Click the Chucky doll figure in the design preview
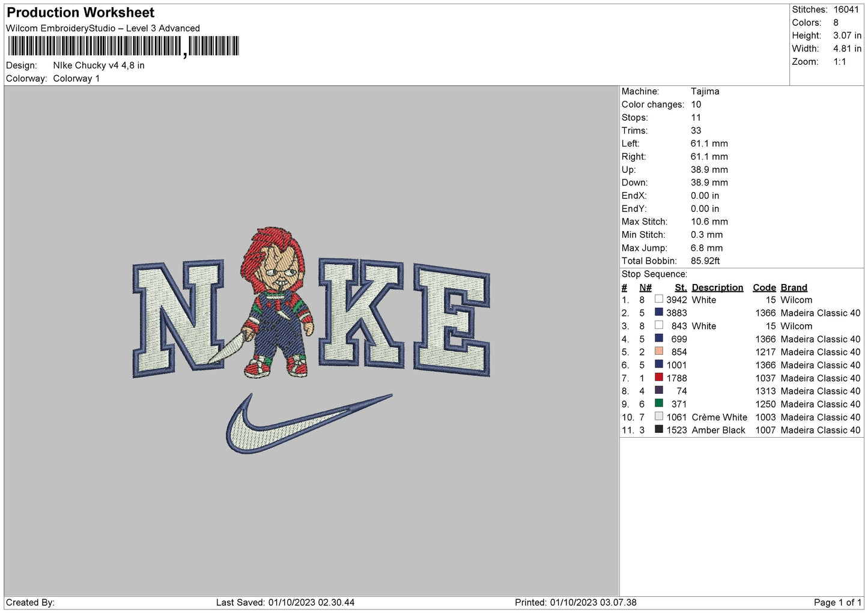The image size is (868, 613). point(277,303)
